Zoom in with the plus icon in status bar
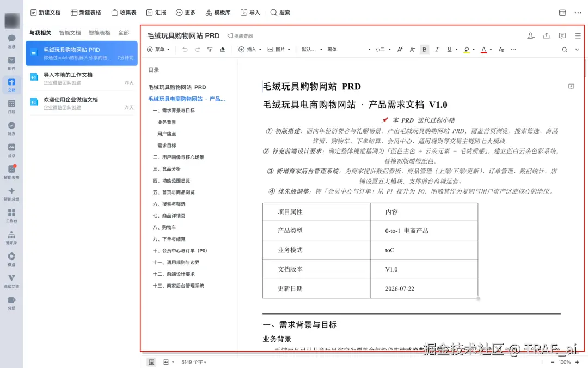Image resolution: width=588 pixels, height=368 pixels. 577,362
